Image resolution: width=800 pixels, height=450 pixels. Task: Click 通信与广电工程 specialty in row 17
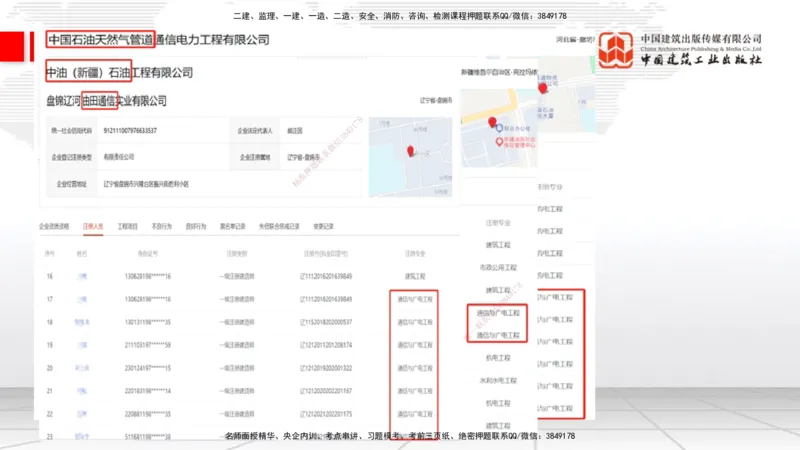(x=415, y=299)
